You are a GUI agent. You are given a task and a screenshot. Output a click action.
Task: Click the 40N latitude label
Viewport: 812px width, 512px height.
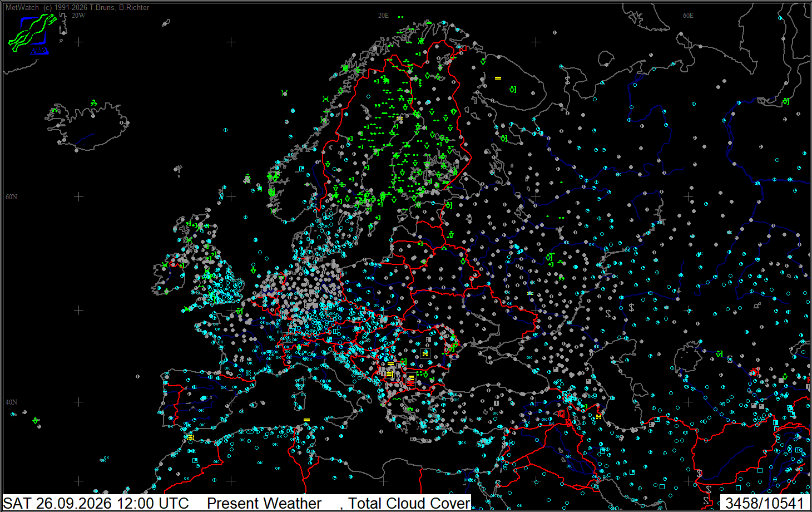(11, 402)
